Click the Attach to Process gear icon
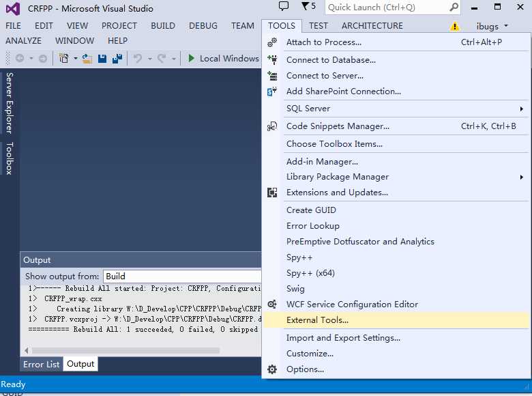Viewport: 532px width, 396px height. tap(272, 42)
